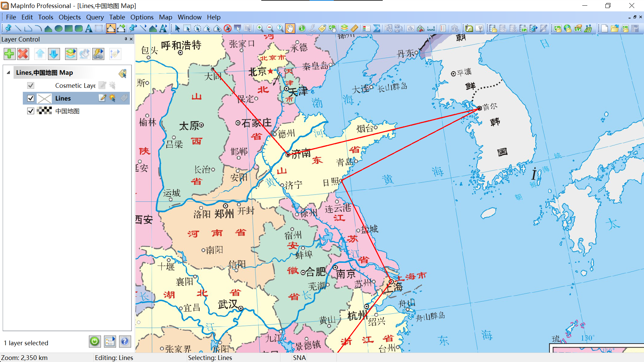This screenshot has height=362, width=644.
Task: Toggle editability of the Lines layer
Action: [102, 98]
